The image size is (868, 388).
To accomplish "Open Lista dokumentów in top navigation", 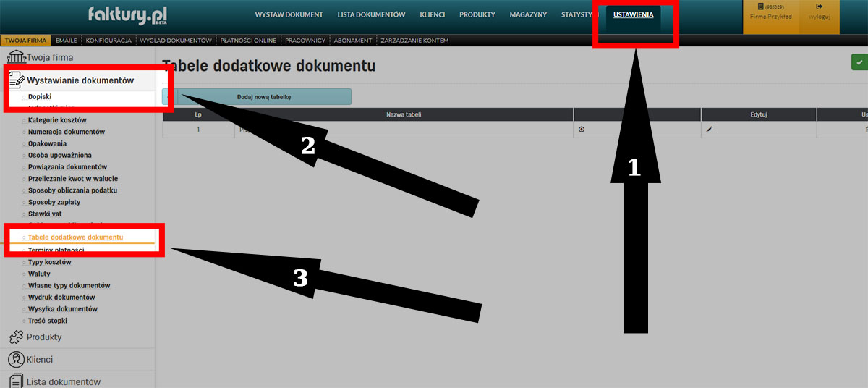I will pos(371,14).
